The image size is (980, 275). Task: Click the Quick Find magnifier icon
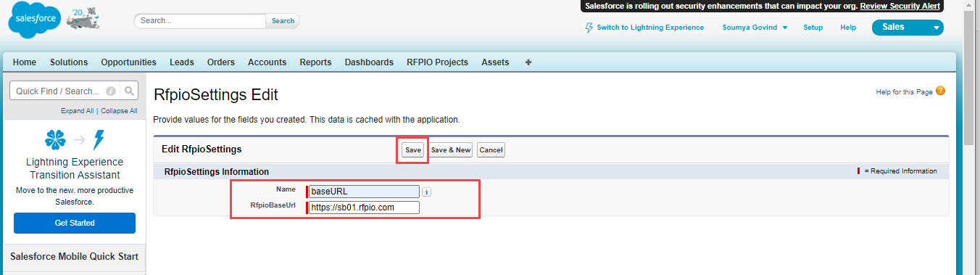129,91
